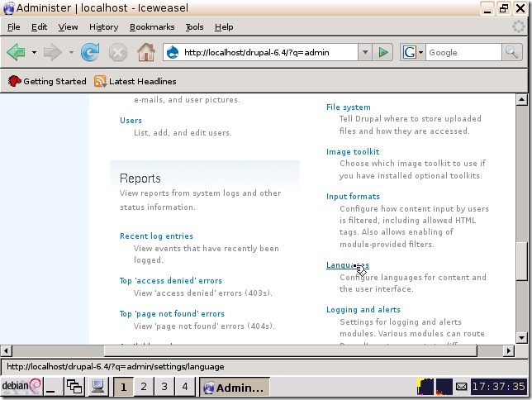Click the Drupal site icon in address bar

point(173,52)
